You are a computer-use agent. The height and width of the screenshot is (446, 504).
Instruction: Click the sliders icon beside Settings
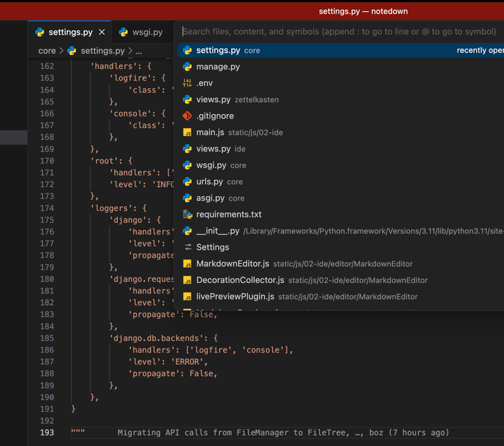click(187, 247)
